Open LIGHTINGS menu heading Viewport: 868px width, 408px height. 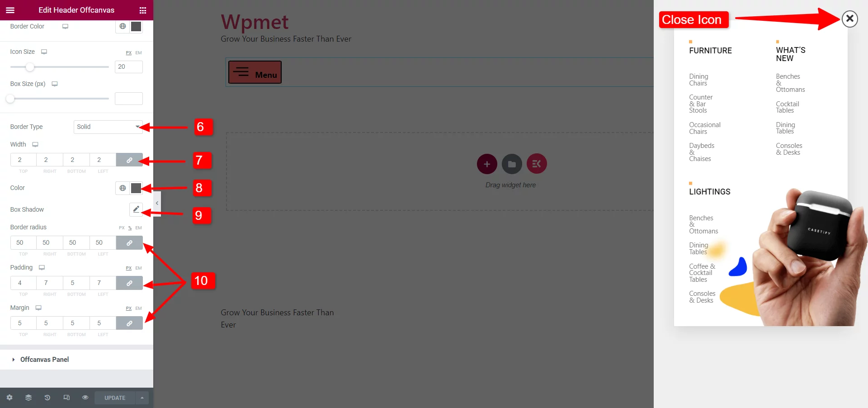[710, 192]
